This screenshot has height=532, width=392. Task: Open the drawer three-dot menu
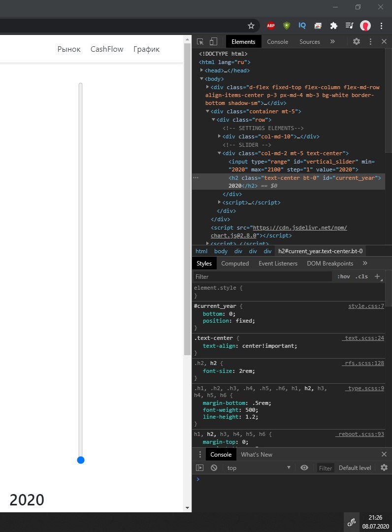pos(200,454)
